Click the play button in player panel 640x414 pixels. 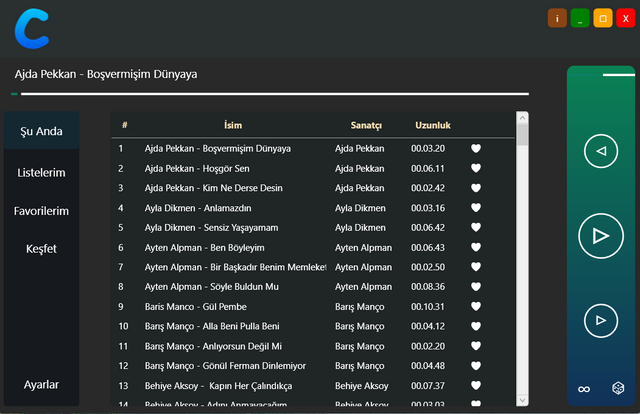(x=600, y=236)
